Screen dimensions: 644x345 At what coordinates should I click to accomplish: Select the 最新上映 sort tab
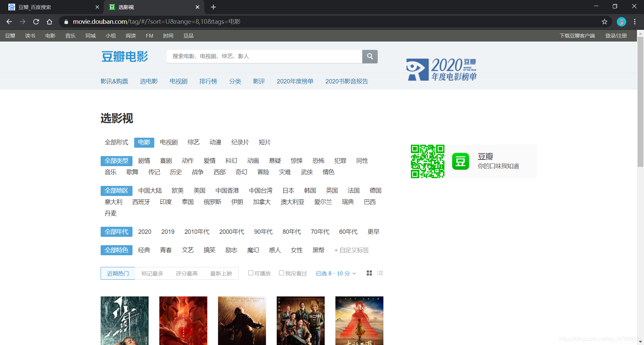point(221,274)
